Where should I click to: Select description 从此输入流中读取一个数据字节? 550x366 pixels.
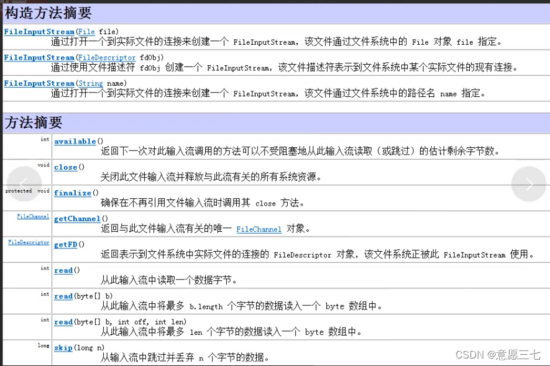point(169,280)
